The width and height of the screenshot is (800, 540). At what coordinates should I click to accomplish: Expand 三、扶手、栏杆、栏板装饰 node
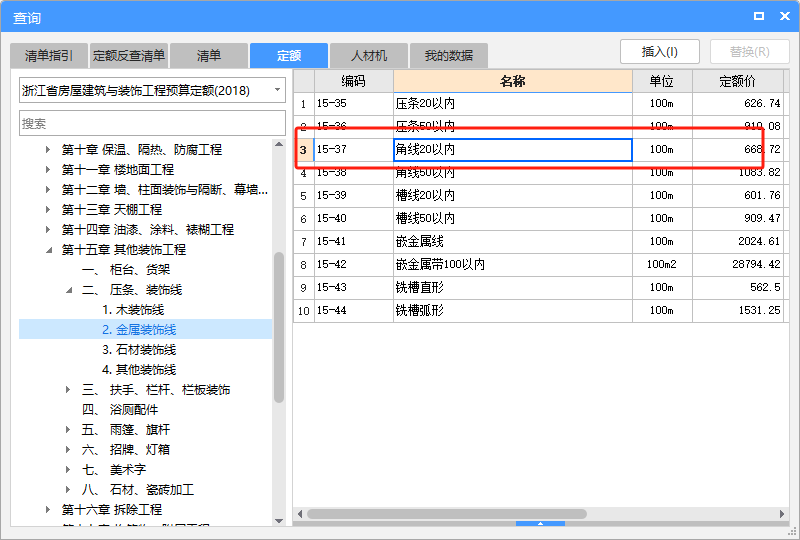(68, 390)
